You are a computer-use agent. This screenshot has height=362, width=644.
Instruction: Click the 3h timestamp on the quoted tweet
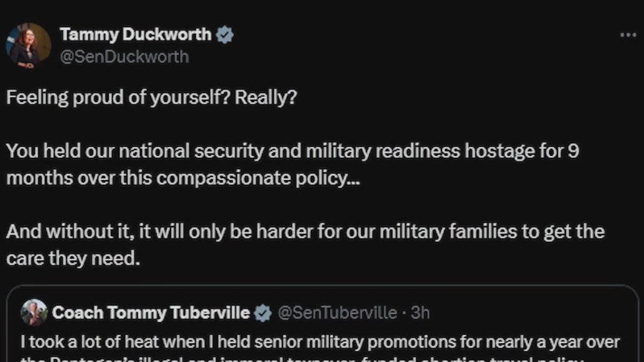(x=419, y=312)
